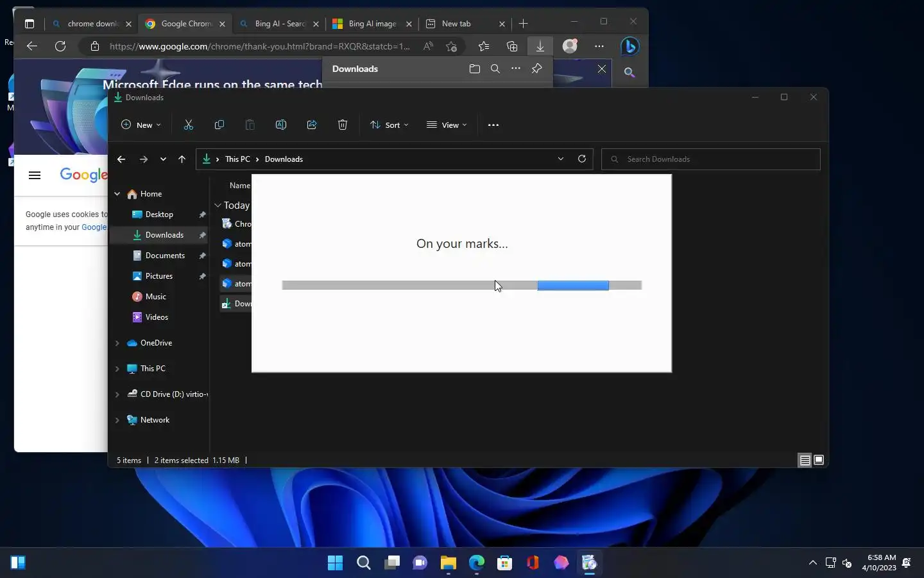924x578 pixels.
Task: Open the Google page hamburger menu
Action: [x=35, y=175]
